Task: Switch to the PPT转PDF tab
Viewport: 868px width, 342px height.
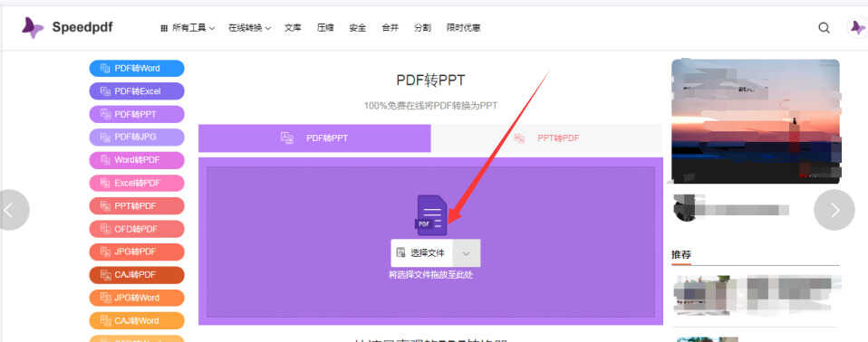Action: [x=546, y=138]
